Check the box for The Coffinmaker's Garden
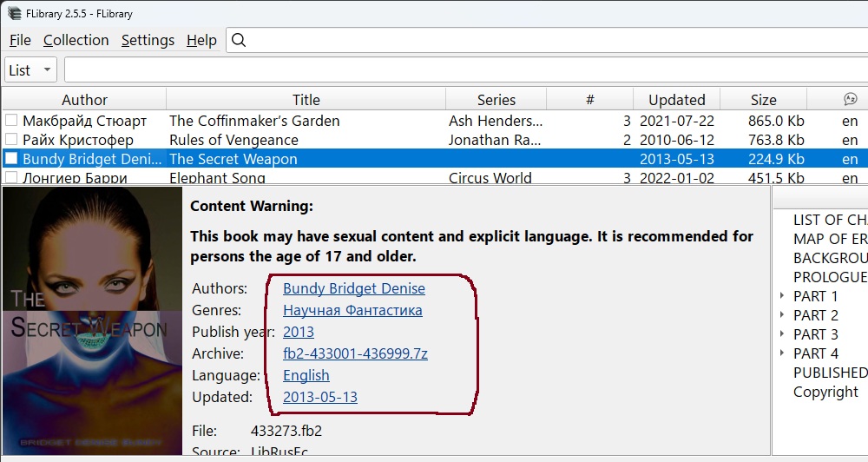This screenshot has width=868, height=462. click(11, 120)
